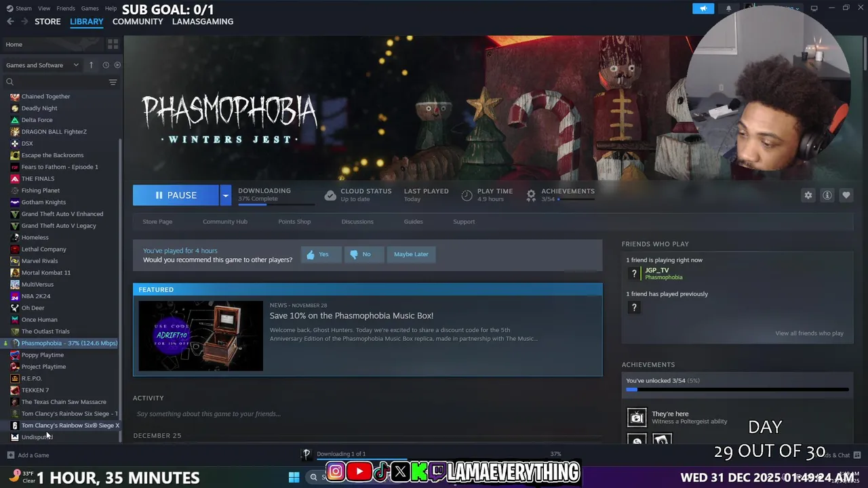Open the Instagram icon in overlay bar

pyautogui.click(x=336, y=471)
